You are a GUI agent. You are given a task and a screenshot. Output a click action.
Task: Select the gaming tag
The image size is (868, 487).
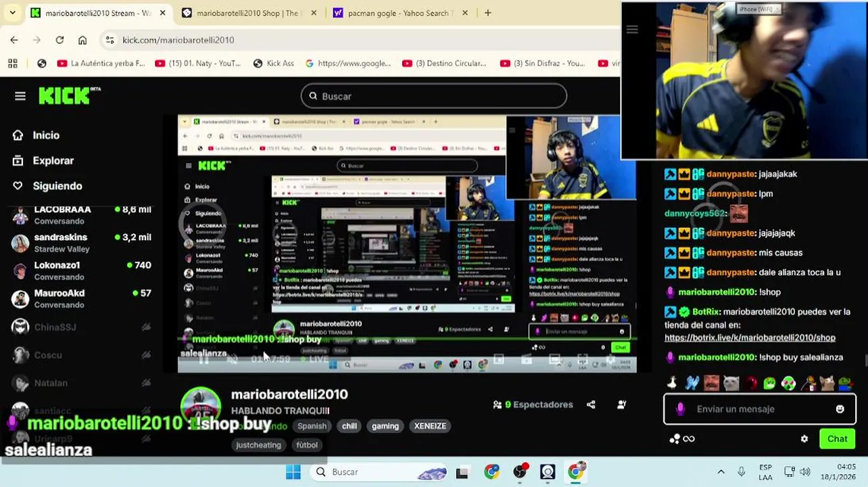tap(385, 426)
